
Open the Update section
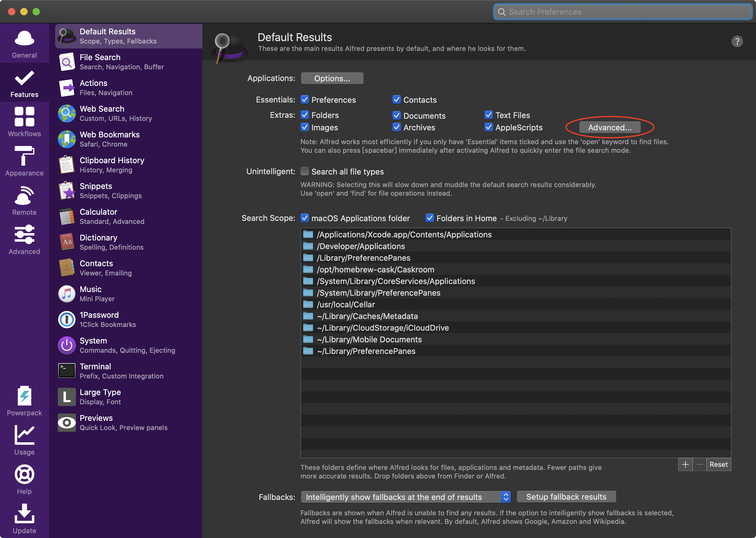[x=24, y=518]
